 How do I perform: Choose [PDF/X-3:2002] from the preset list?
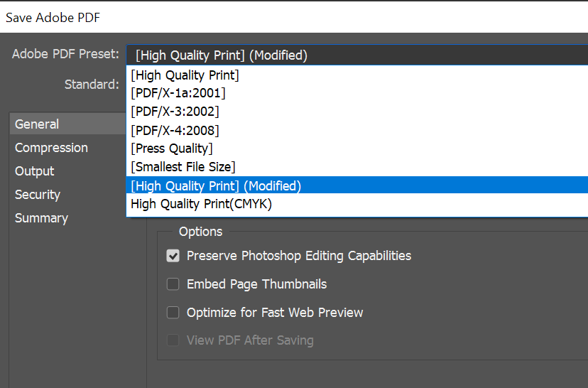pos(357,112)
